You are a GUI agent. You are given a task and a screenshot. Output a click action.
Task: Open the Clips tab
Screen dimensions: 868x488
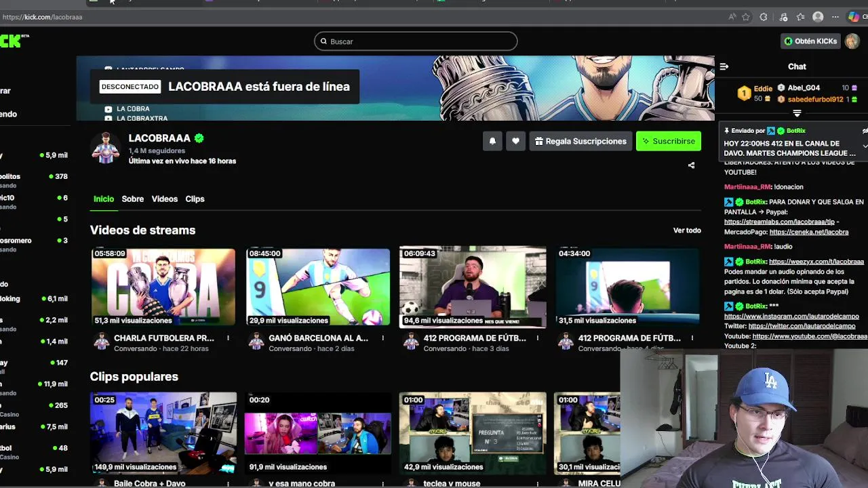(x=195, y=199)
